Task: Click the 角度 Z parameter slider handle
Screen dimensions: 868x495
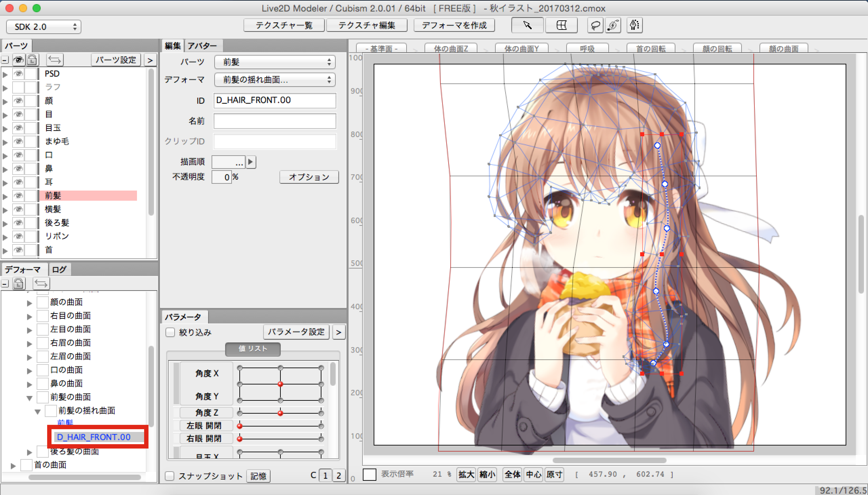Action: pyautogui.click(x=280, y=413)
